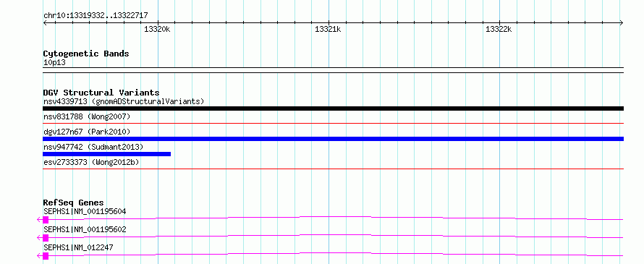This screenshot has height=264, width=644.
Task: Click the intron line of NM_001195604
Action: pyautogui.click(x=336, y=217)
